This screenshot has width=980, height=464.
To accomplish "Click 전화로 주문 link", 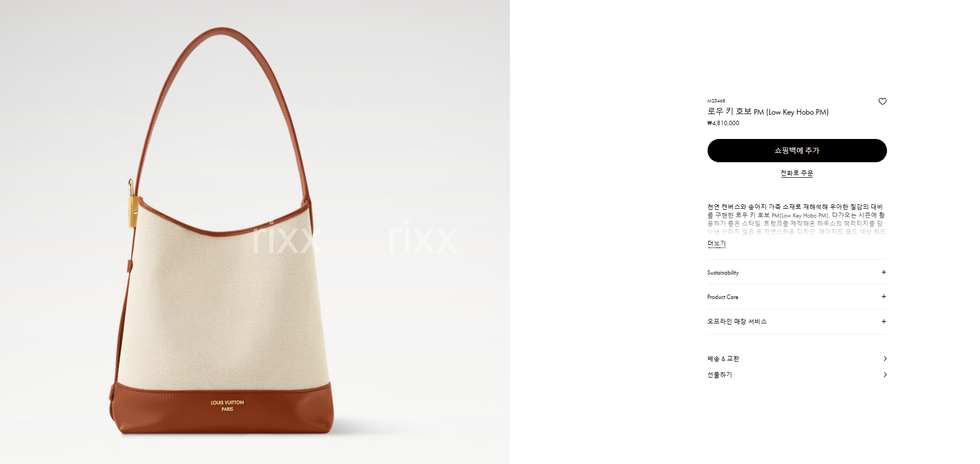I will (797, 173).
